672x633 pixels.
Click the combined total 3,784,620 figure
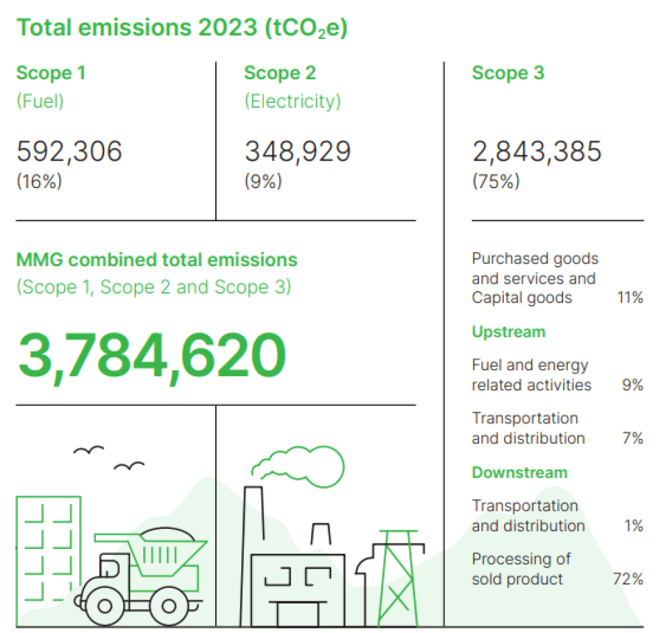[152, 352]
